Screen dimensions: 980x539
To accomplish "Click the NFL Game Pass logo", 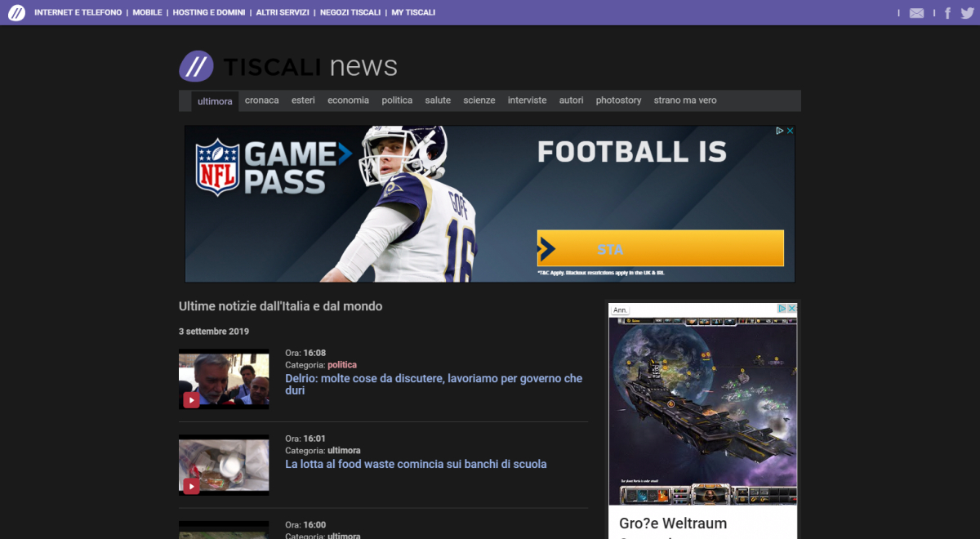I will click(x=274, y=167).
